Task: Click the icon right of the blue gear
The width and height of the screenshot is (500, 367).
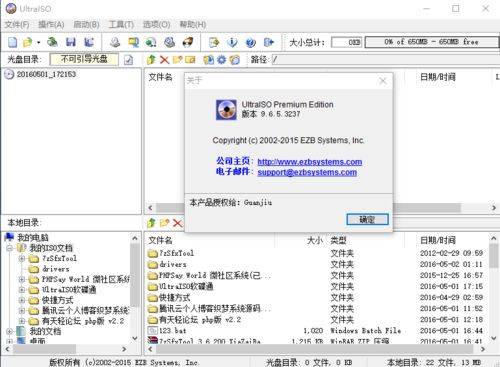Action: coord(235,60)
